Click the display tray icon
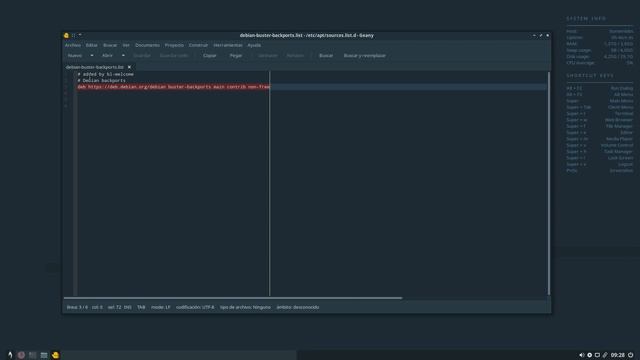 597,355
